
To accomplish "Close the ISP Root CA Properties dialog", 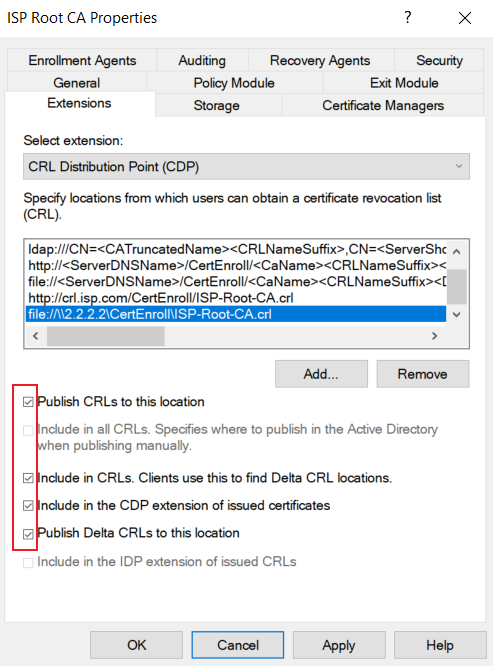I will [x=465, y=18].
